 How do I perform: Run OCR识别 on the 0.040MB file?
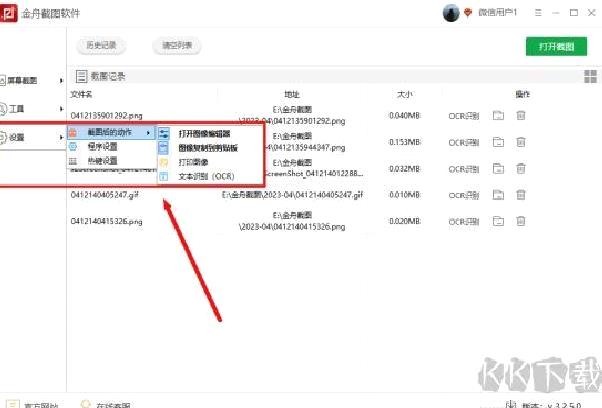(x=464, y=116)
